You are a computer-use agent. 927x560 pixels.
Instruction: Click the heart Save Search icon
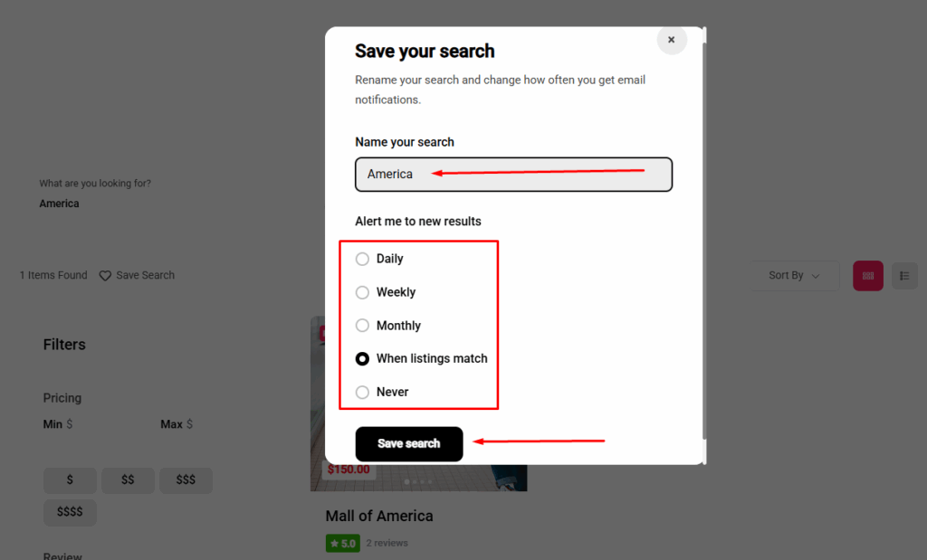[105, 276]
